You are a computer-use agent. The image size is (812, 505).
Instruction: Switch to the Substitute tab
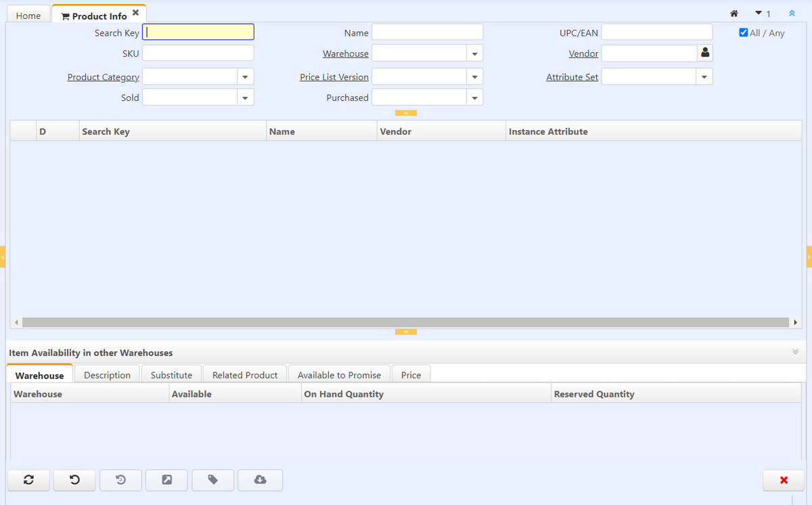pyautogui.click(x=171, y=375)
